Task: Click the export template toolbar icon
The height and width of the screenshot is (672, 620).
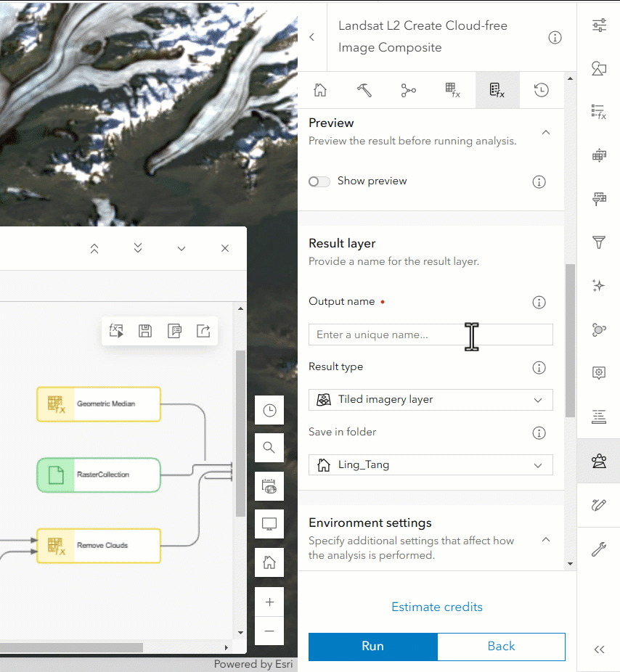Action: 203,331
